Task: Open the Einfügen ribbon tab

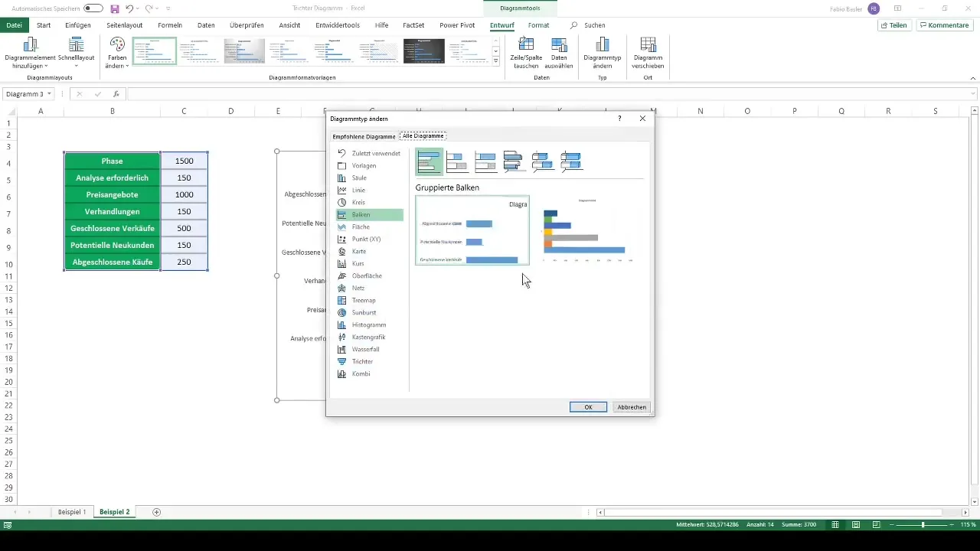Action: click(78, 25)
